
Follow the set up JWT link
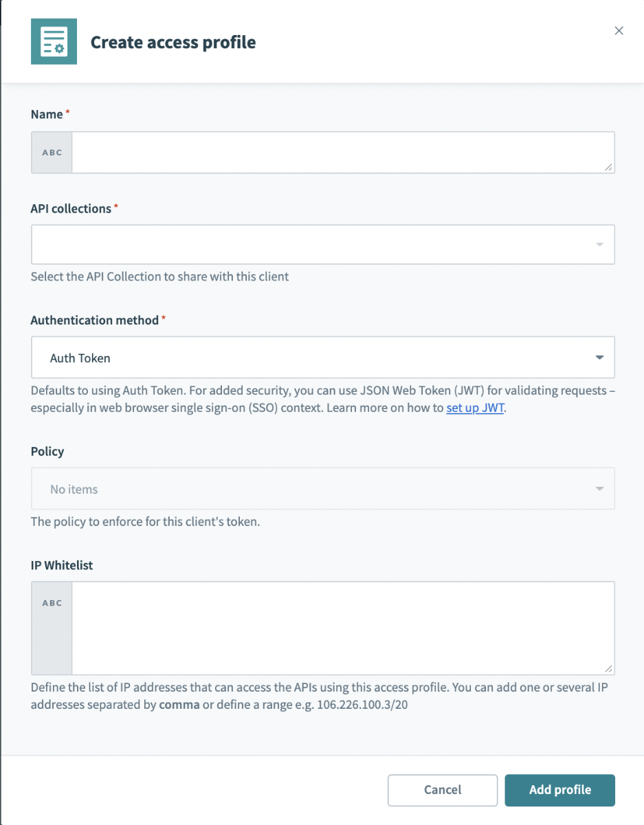click(x=476, y=408)
